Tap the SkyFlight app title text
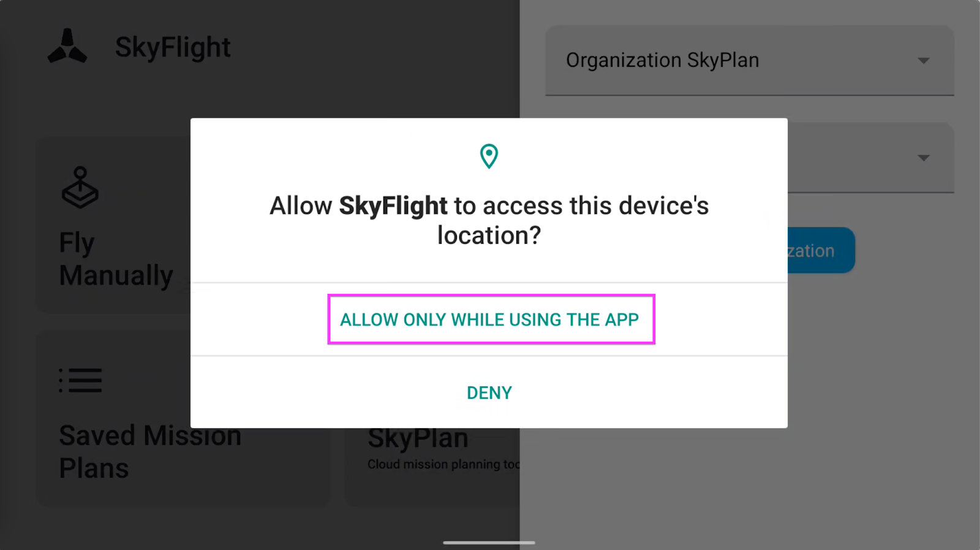This screenshot has width=980, height=550. 173,47
